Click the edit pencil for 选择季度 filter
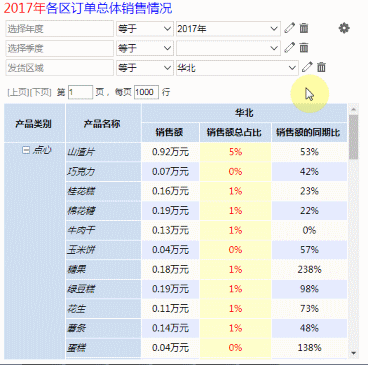368x365 pixels. tap(289, 48)
